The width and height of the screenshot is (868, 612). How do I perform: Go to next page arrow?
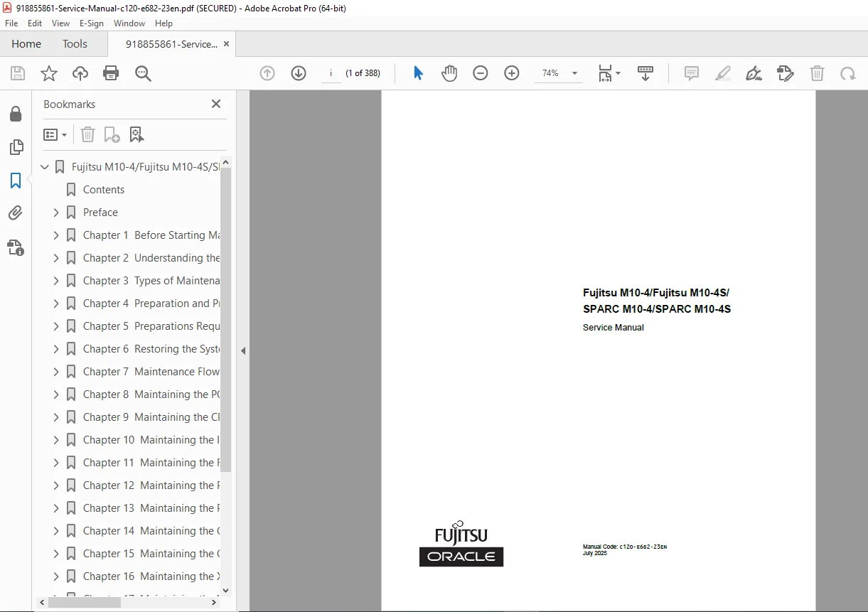tap(299, 73)
